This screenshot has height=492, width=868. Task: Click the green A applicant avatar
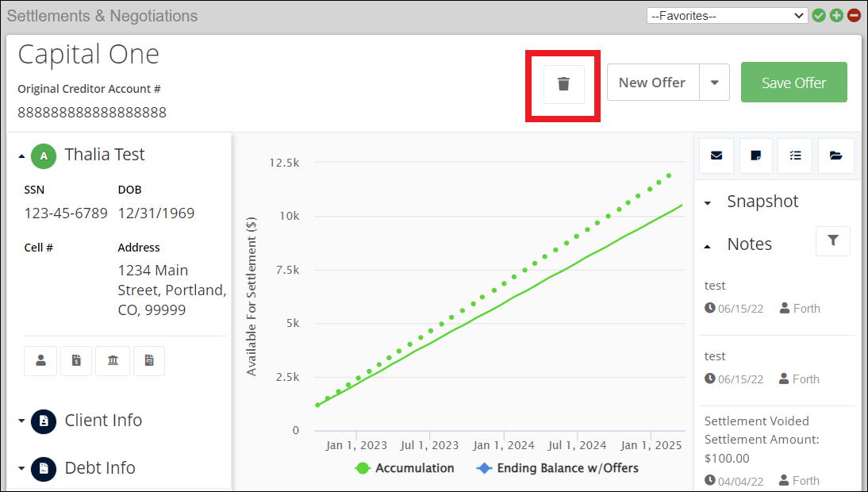(x=44, y=156)
